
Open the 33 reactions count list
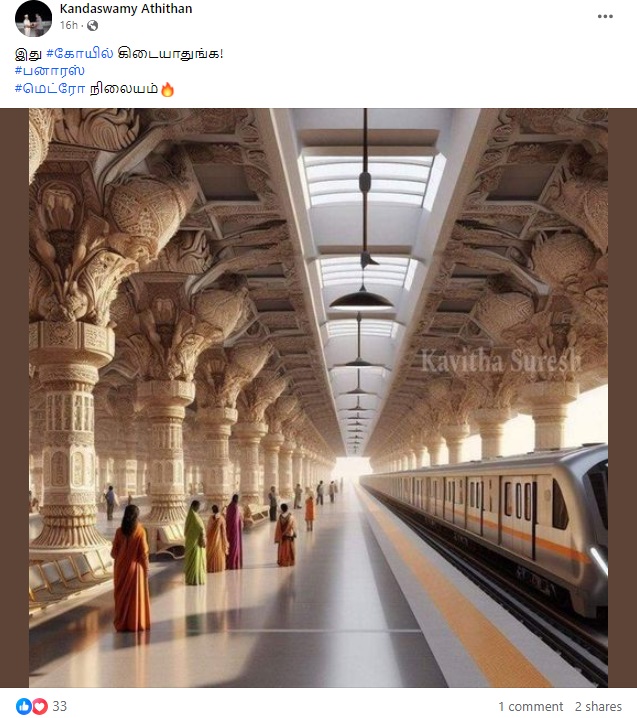60,706
